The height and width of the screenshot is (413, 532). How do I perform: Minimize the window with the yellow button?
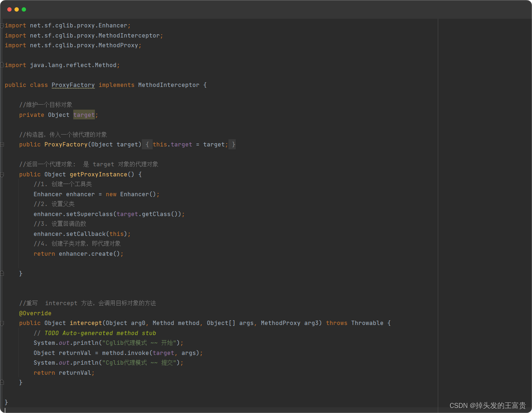coord(17,9)
